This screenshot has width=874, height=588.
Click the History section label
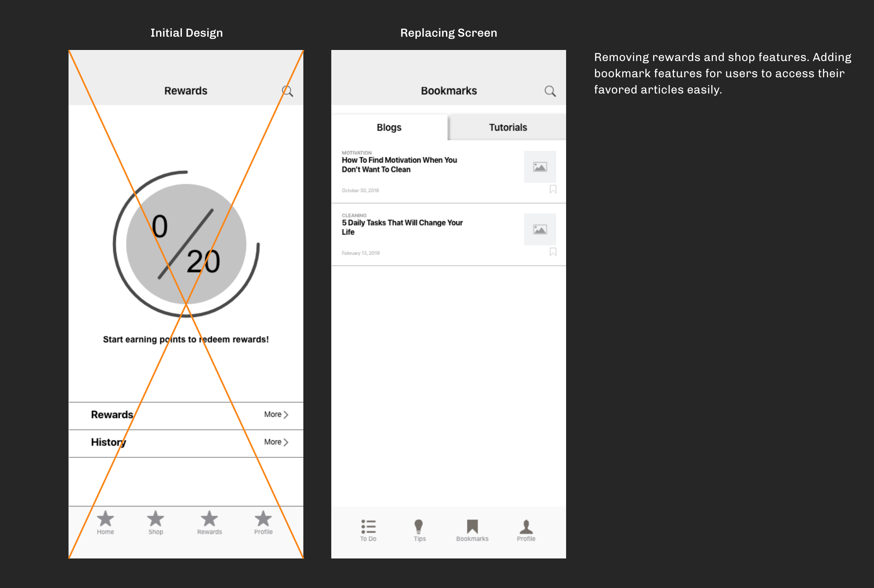click(x=108, y=443)
